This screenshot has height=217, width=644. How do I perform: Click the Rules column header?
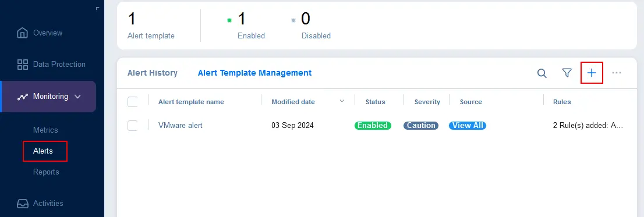(562, 102)
